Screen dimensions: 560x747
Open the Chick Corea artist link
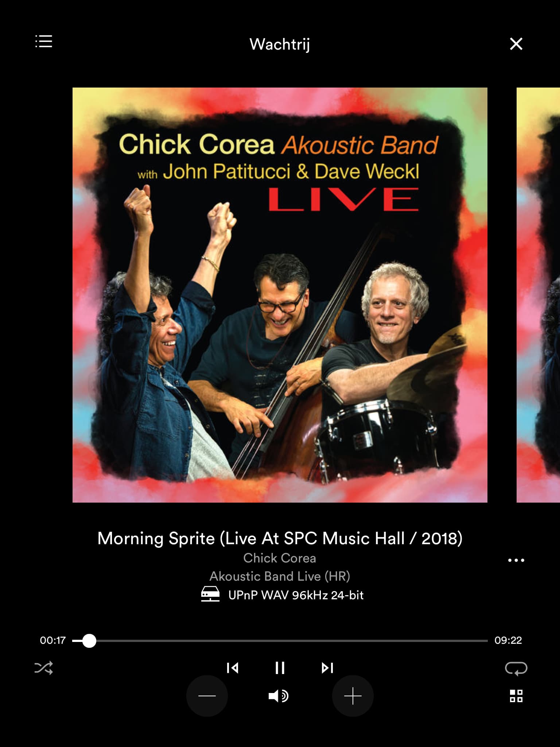click(x=280, y=558)
